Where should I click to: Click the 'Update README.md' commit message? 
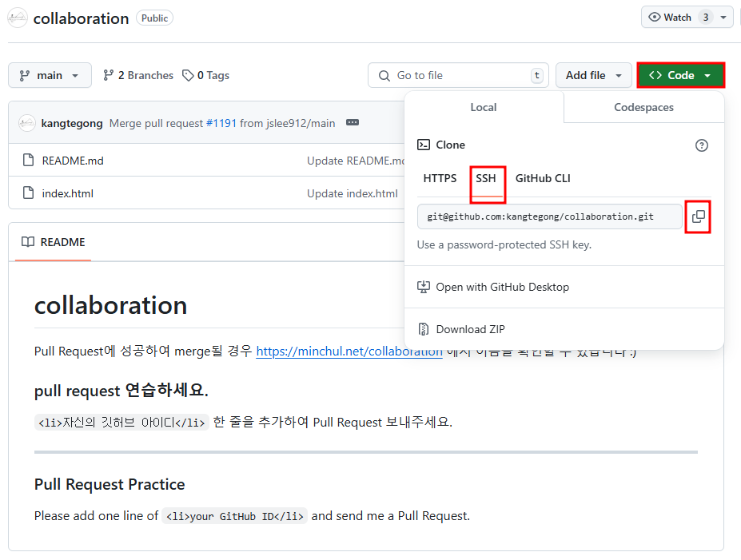[x=356, y=161]
